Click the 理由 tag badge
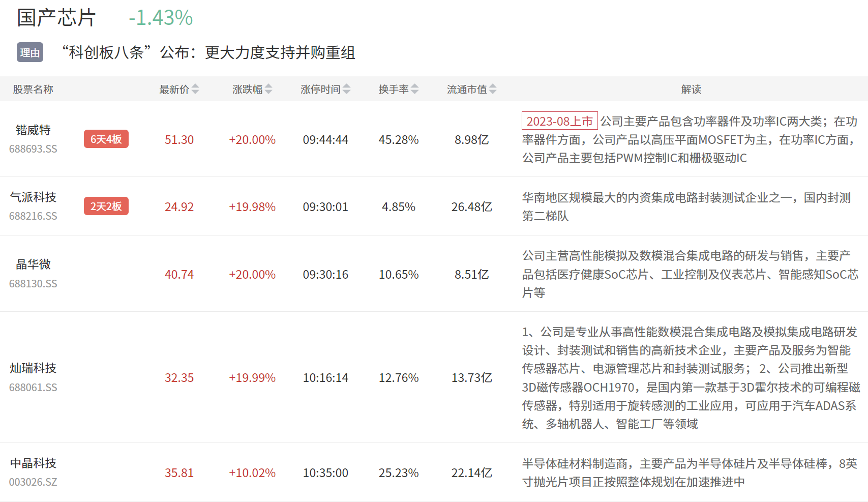Viewport: 868px width, 502px height. (30, 52)
